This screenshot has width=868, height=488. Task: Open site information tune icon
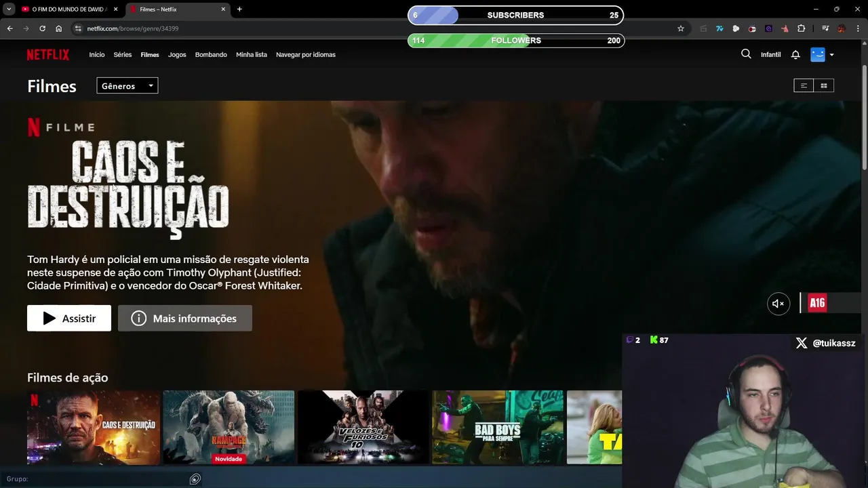[x=78, y=28]
